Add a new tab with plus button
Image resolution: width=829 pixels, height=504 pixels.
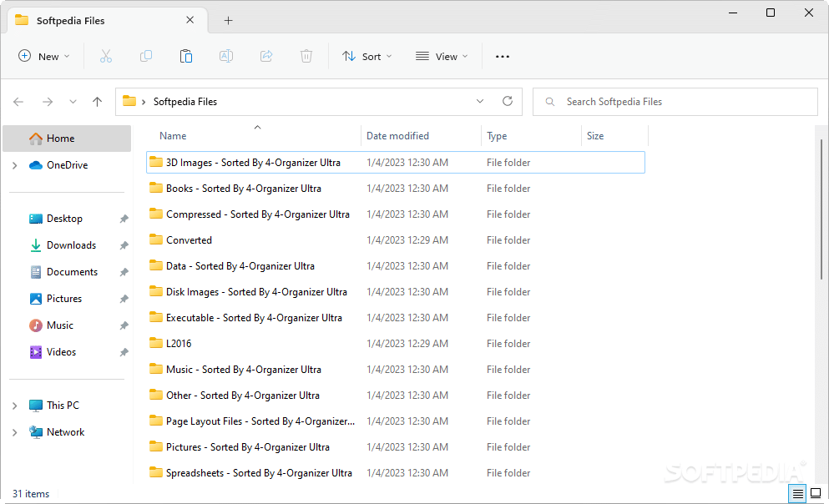pos(229,21)
